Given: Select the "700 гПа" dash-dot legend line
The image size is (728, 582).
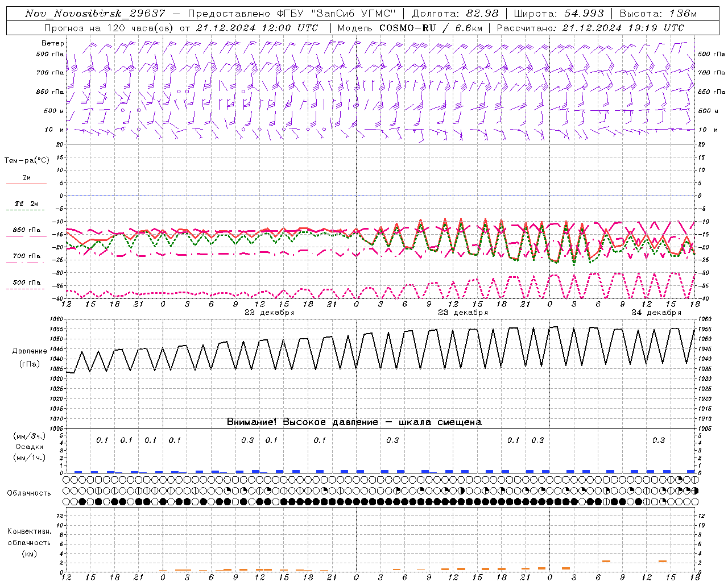Looking at the screenshot, I should tap(26, 262).
